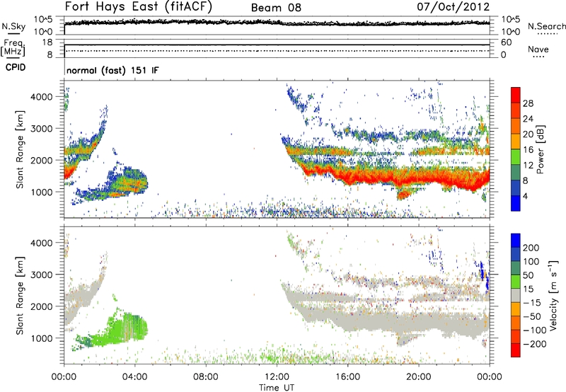566x392 pixels.
Task: Click the 'N.Sky' legend label
Action: point(13,26)
